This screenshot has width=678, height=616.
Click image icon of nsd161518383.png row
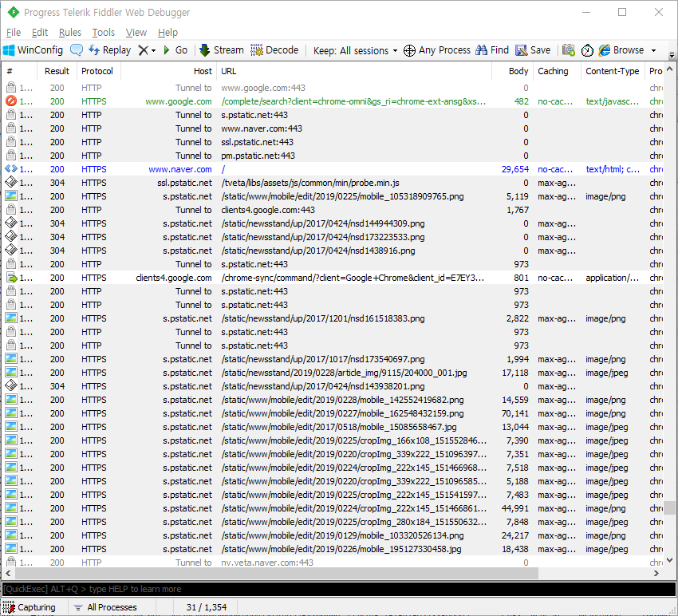11,318
